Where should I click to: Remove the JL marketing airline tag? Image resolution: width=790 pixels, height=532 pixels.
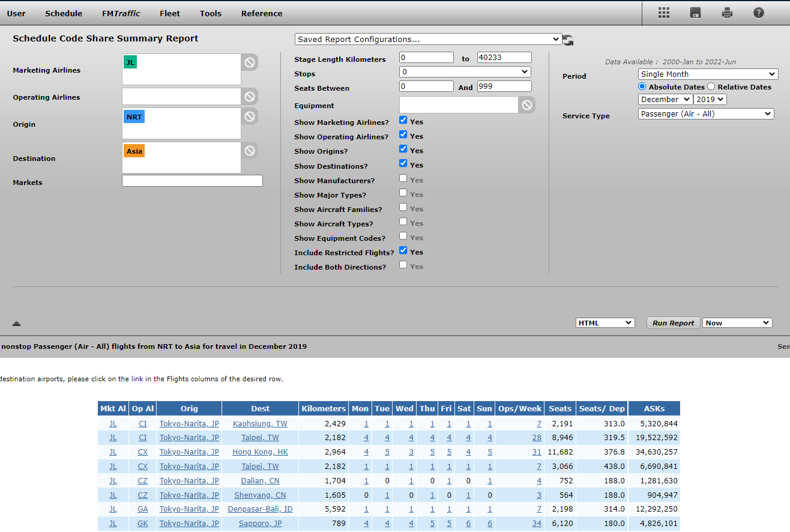pyautogui.click(x=130, y=62)
